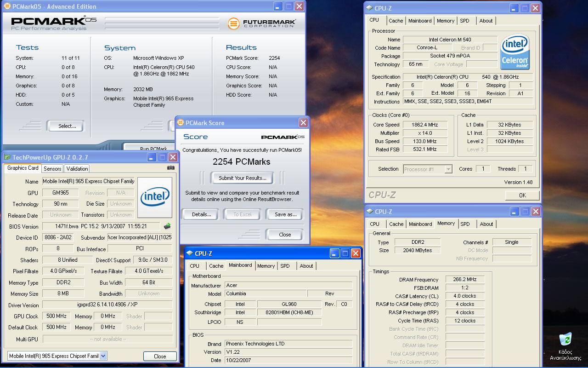Click Close button in PCMark Score dialog
This screenshot has width=588, height=368.
pyautogui.click(x=285, y=235)
